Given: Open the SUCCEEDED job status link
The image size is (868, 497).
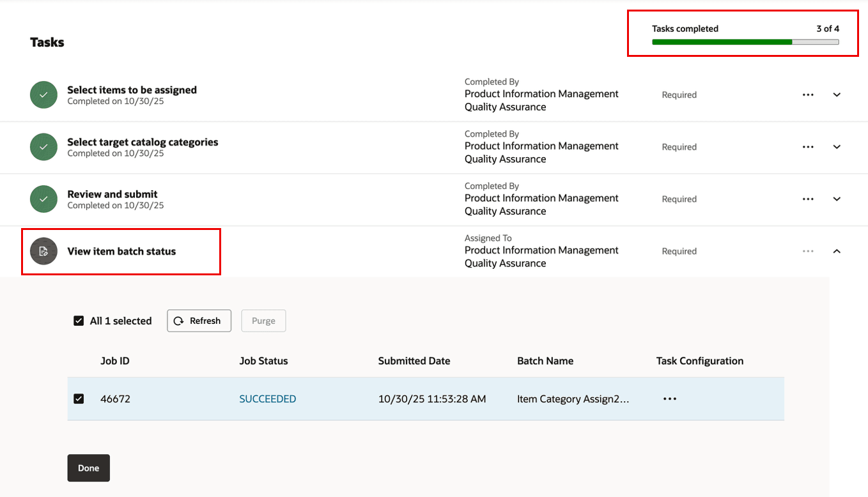Looking at the screenshot, I should tap(267, 398).
